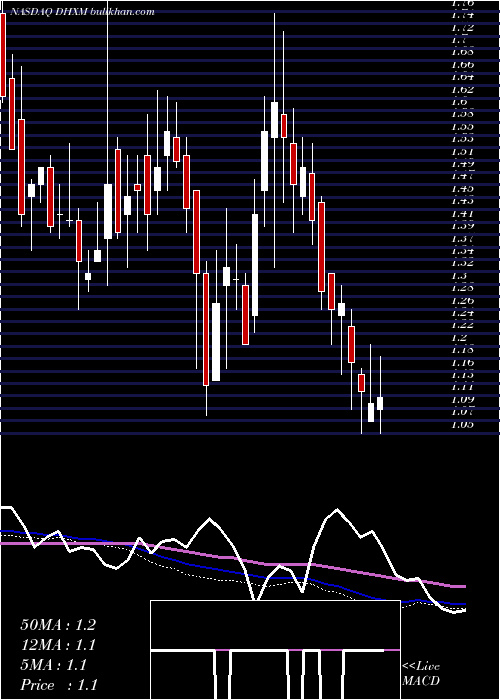
Task: Click the 1.66 price axis label
Action: [462, 65]
